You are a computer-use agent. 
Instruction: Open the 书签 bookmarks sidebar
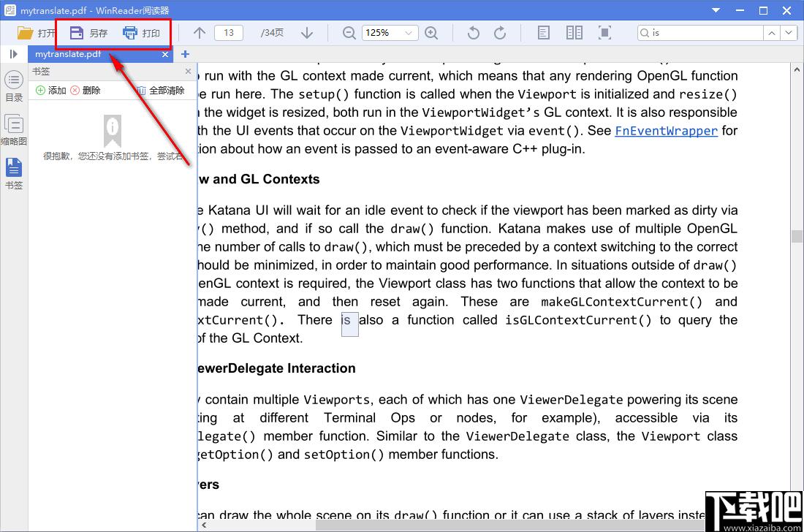[14, 174]
